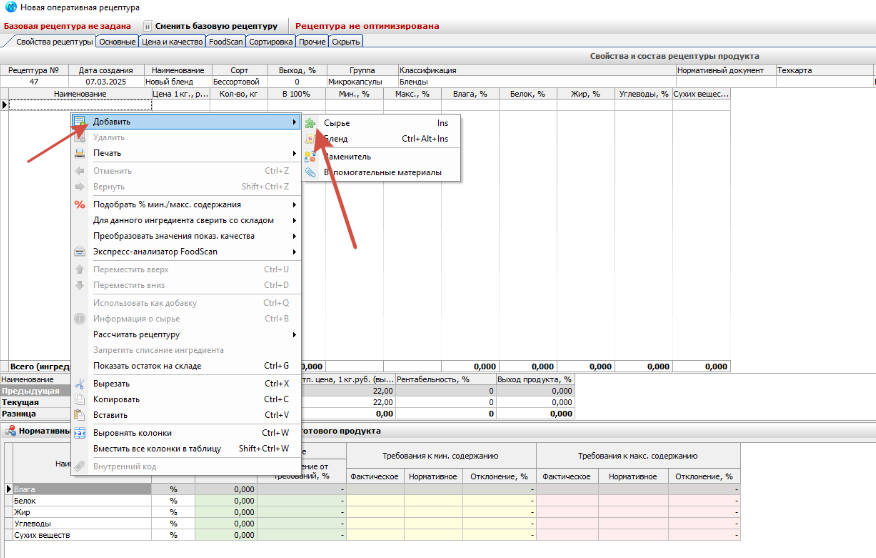This screenshot has width=876, height=558.
Task: Click the clipboard icon beside Вставить
Action: (80, 414)
